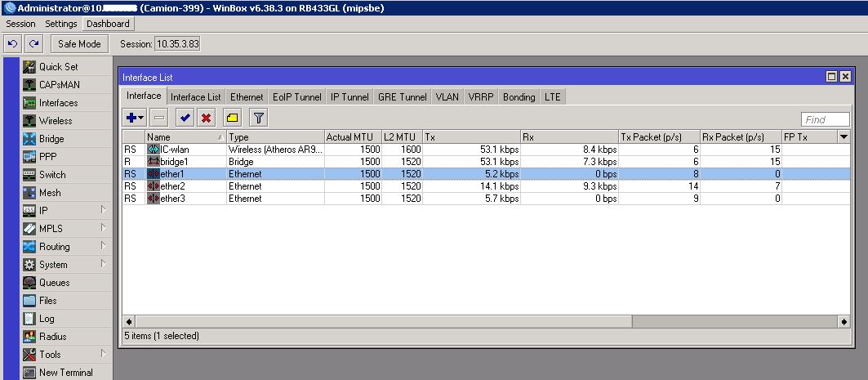This screenshot has width=868, height=380.
Task: Click scrollbar right arrow
Action: [844, 321]
